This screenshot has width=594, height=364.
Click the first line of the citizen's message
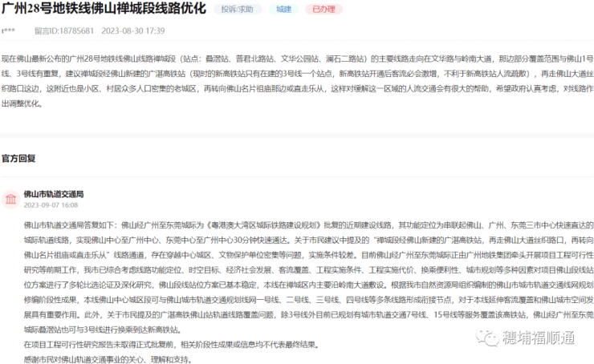click(x=296, y=59)
